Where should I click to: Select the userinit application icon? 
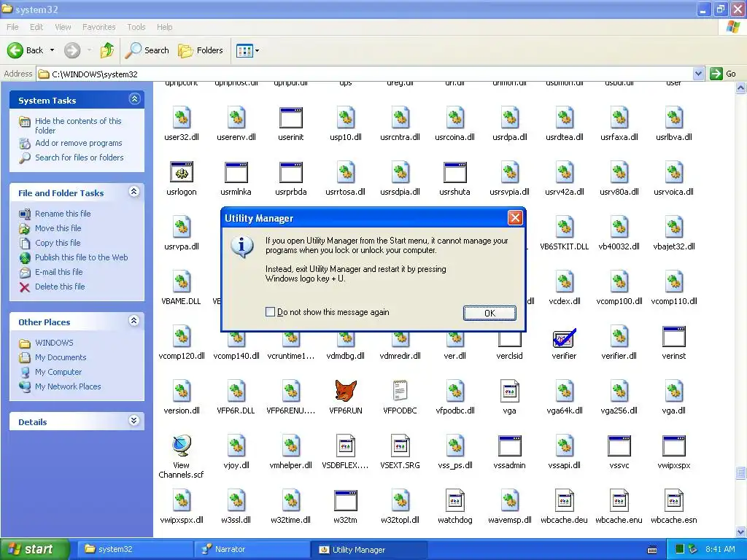[x=291, y=117]
